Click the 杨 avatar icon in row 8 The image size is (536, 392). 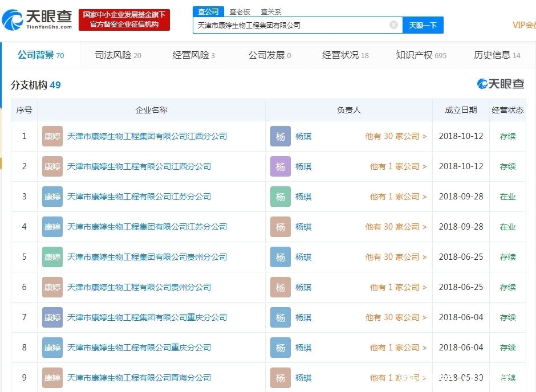(281, 348)
